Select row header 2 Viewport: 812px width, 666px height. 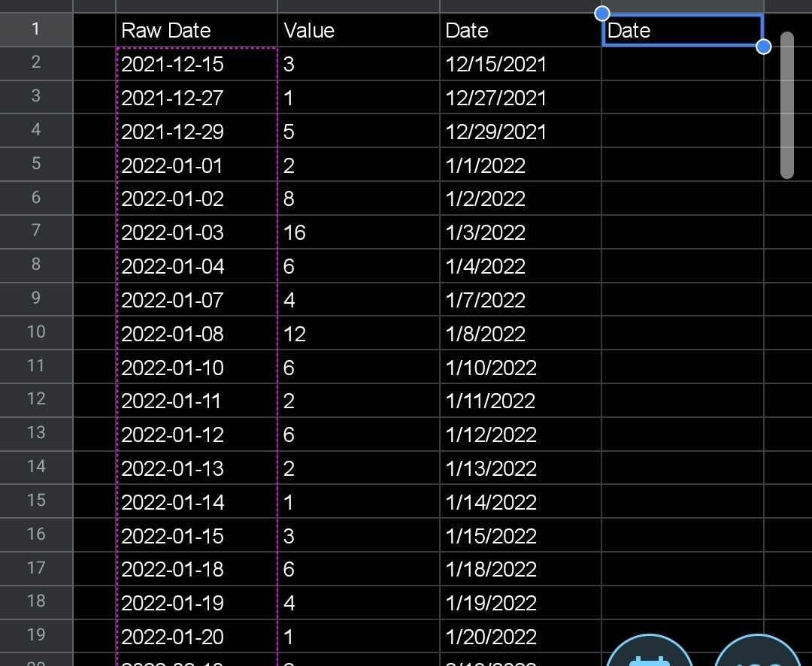36,62
